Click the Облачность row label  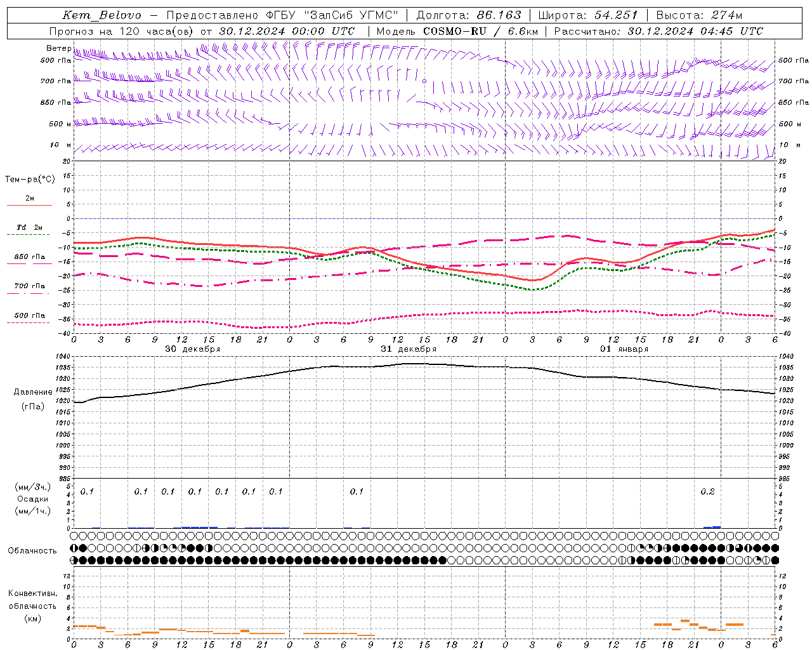click(x=32, y=550)
